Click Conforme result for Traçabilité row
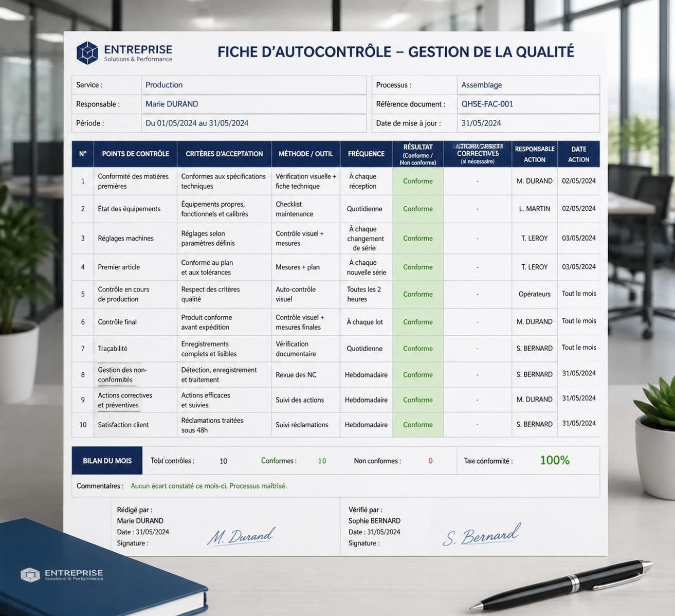The image size is (675, 616). pyautogui.click(x=418, y=349)
